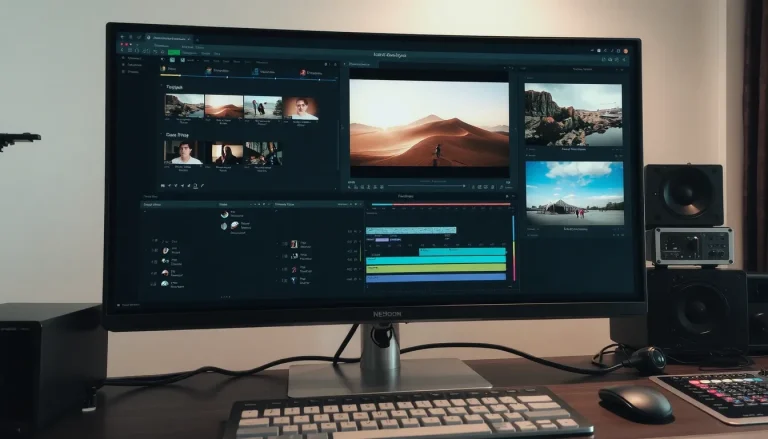Screen dimensions: 768x439
Task: Select the dark silhouette clip thumbnail
Action: [x=227, y=154]
